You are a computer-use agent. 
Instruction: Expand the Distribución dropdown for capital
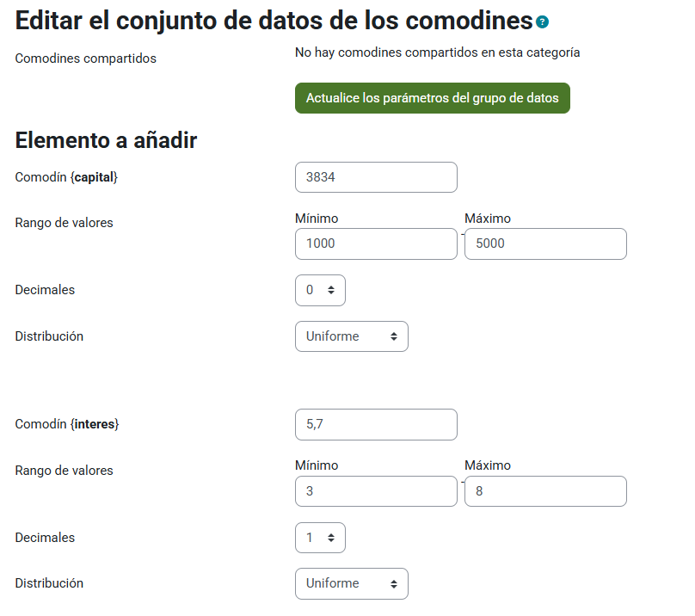[351, 336]
